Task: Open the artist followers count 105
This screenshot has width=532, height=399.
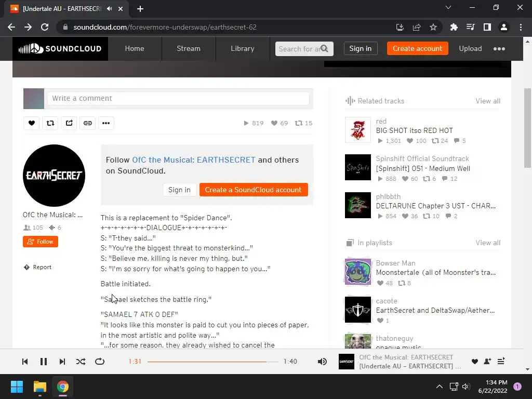Action: coord(33,228)
